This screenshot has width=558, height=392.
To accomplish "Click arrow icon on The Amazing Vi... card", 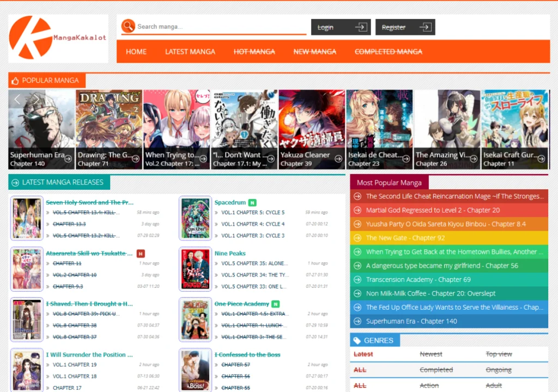I will coord(474,159).
